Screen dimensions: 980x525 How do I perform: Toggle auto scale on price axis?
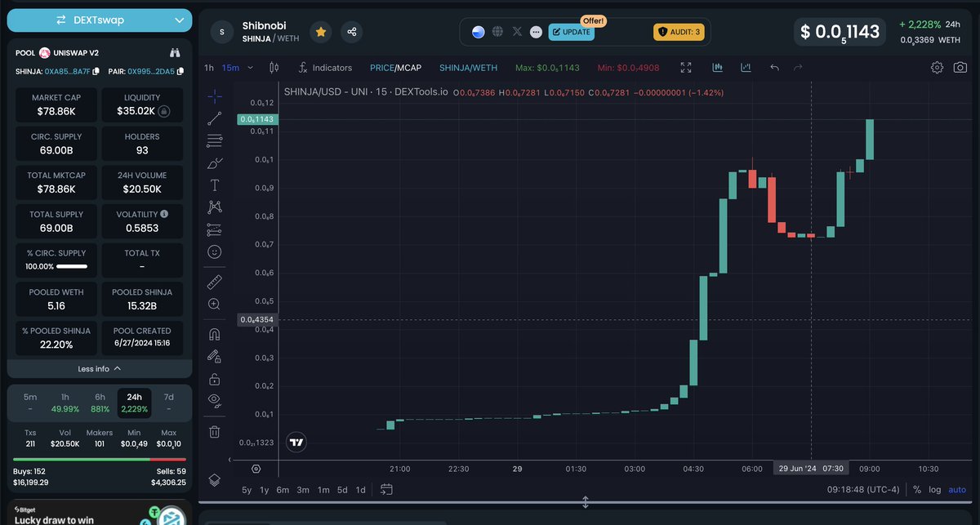point(957,490)
